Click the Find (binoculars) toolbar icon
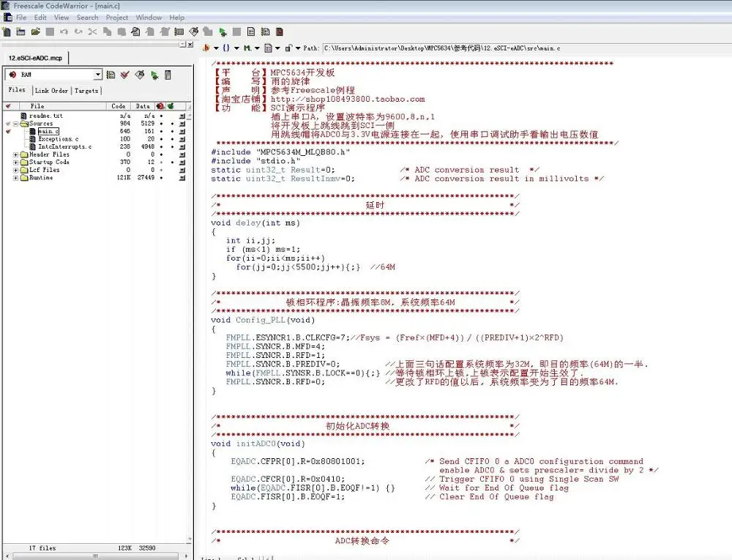This screenshot has width=732, height=560. [136, 32]
